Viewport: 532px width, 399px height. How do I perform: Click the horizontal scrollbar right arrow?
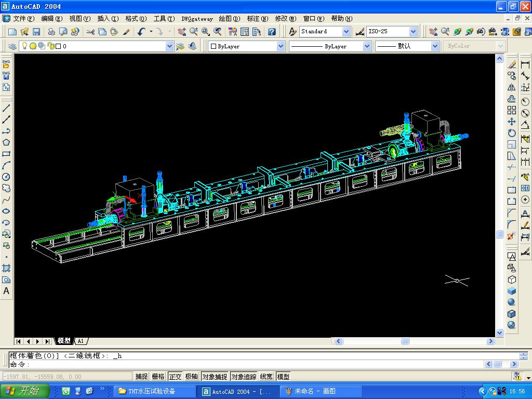coord(490,341)
